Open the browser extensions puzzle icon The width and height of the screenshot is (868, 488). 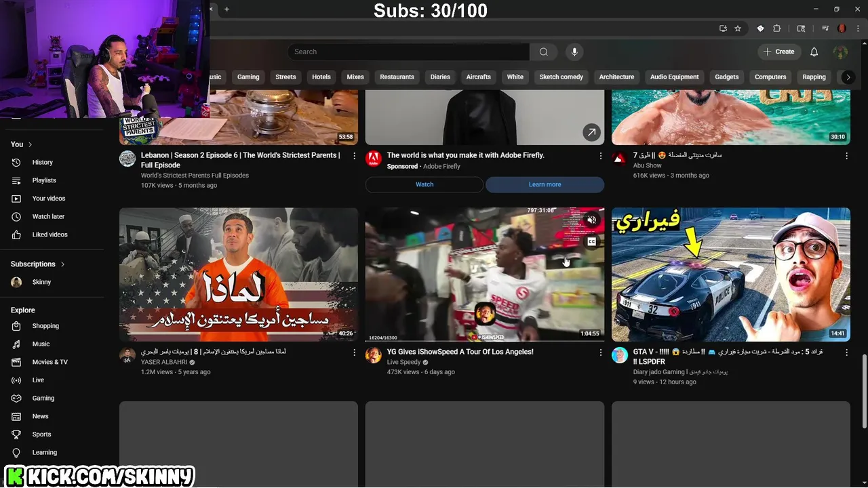(x=777, y=28)
